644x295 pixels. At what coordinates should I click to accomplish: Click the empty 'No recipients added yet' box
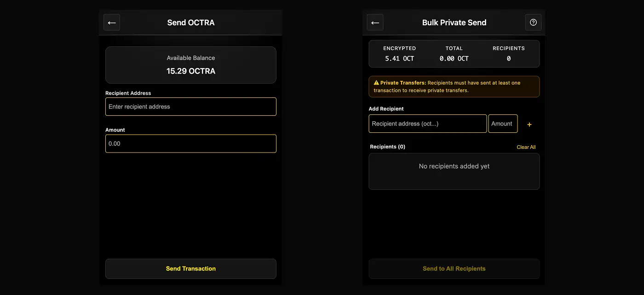pyautogui.click(x=454, y=171)
